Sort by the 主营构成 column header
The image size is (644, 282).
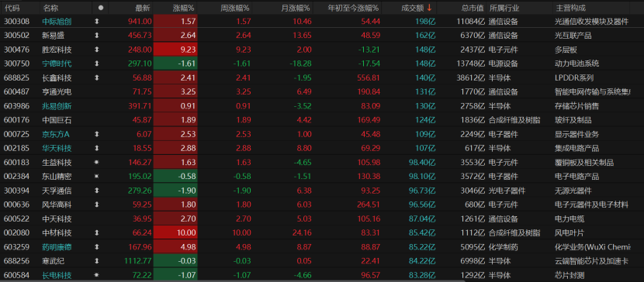(x=570, y=8)
